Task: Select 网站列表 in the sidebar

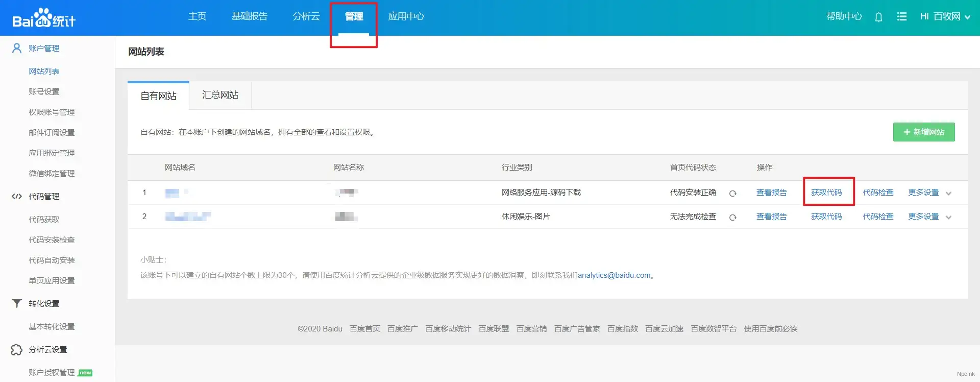Action: tap(44, 71)
